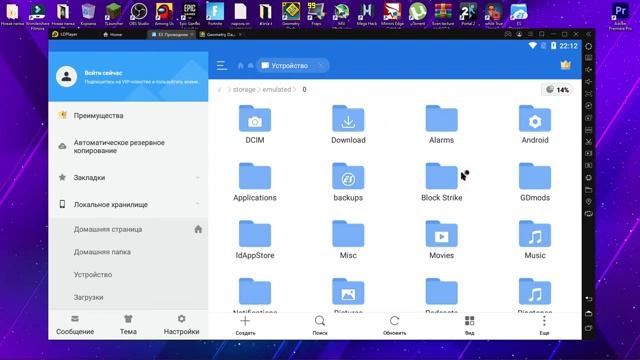Open Сообщение at sidebar bottom

point(75,325)
